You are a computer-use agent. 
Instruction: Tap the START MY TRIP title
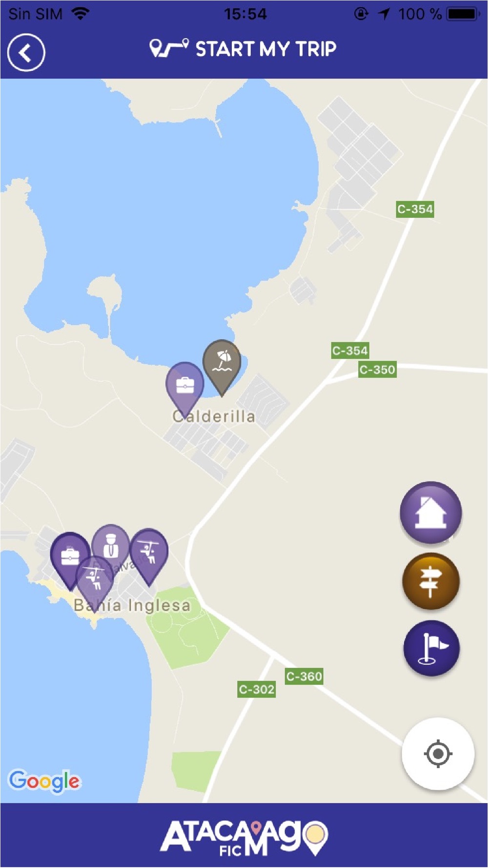(266, 49)
